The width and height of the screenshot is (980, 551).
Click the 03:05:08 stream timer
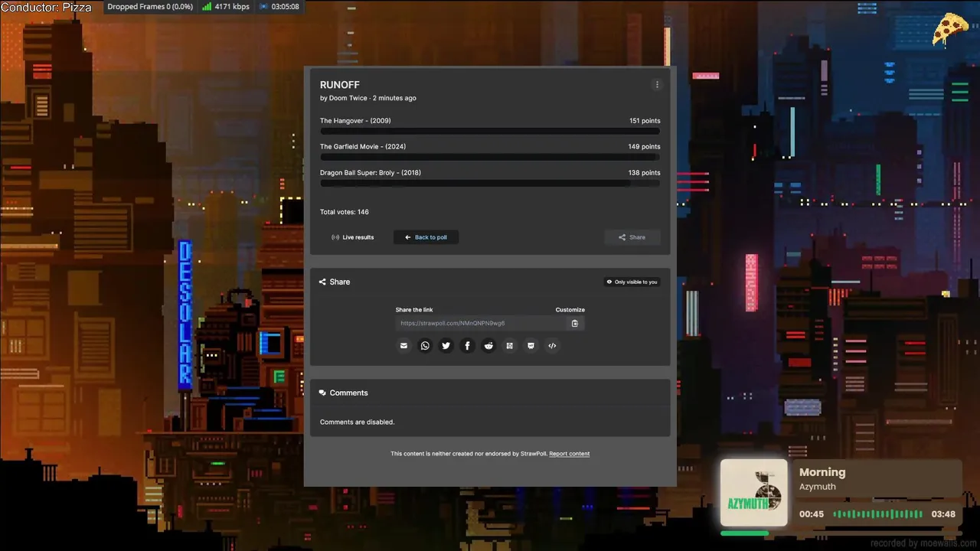(x=285, y=7)
